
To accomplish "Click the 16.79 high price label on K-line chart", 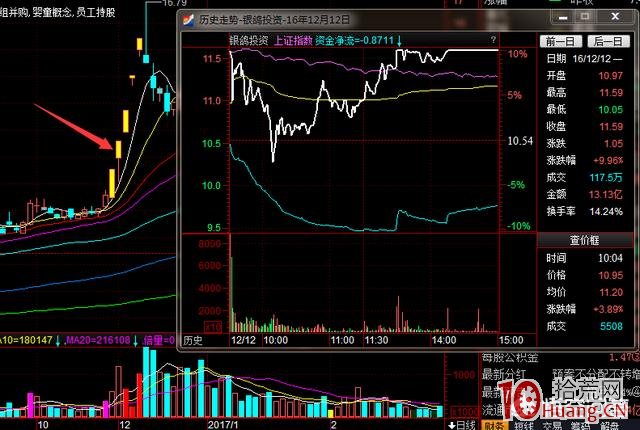I will click(x=174, y=3).
